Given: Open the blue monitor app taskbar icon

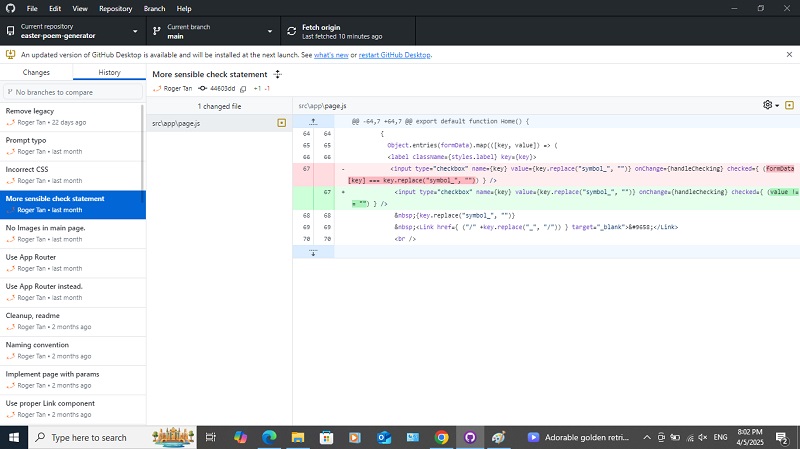Looking at the screenshot, I should (x=412, y=437).
